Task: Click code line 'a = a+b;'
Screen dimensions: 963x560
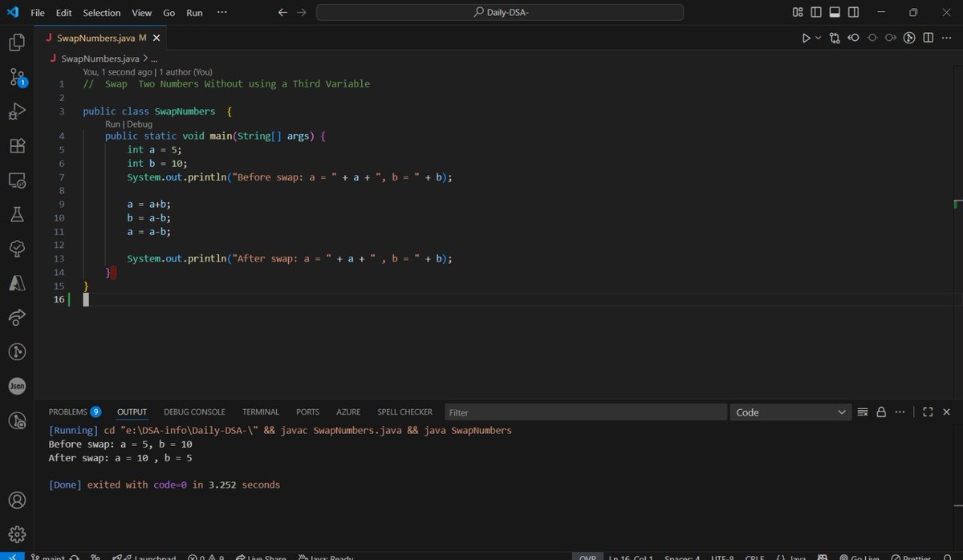Action: (x=148, y=204)
